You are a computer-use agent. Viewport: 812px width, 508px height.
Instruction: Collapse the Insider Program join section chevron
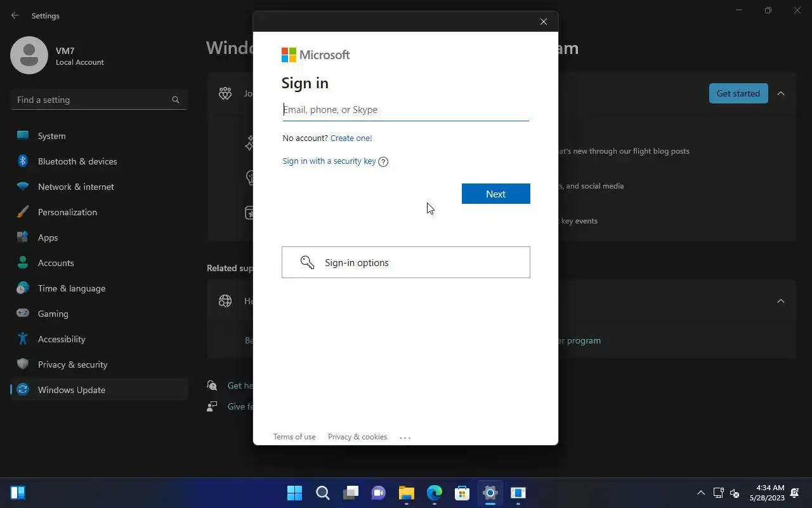click(x=781, y=93)
